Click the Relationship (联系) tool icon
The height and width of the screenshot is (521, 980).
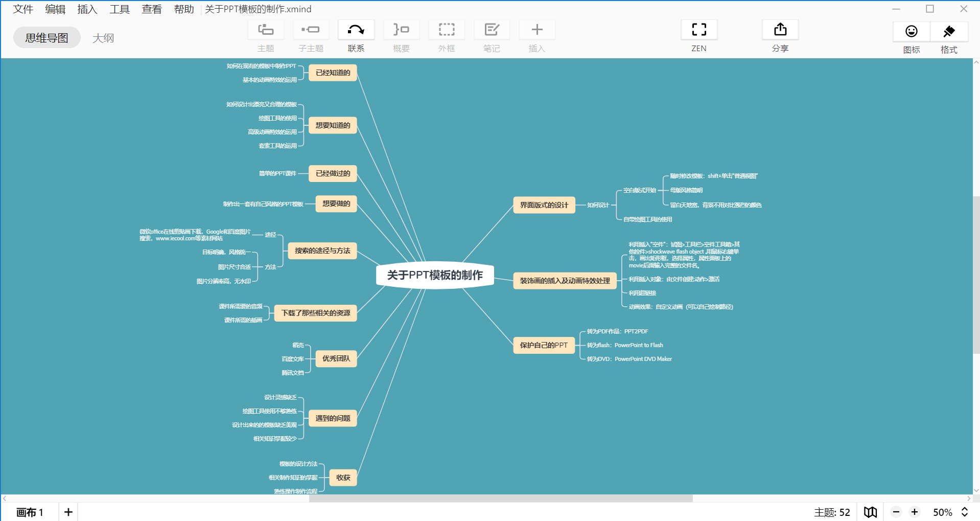pos(356,30)
